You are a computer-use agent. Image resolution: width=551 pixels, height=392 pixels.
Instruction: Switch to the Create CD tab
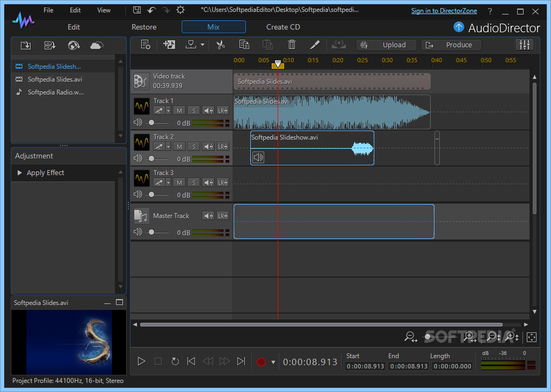coord(283,27)
